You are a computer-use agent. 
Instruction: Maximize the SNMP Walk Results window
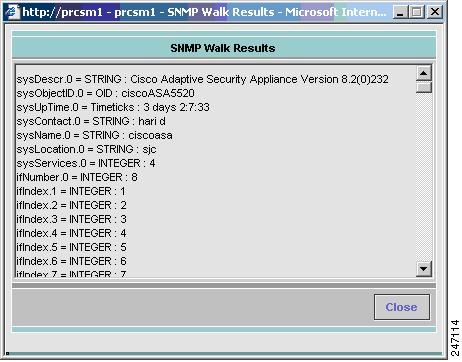(x=417, y=12)
